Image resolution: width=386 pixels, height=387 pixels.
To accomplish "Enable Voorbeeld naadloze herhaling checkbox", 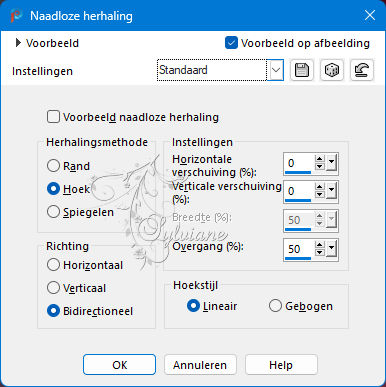I will (53, 117).
